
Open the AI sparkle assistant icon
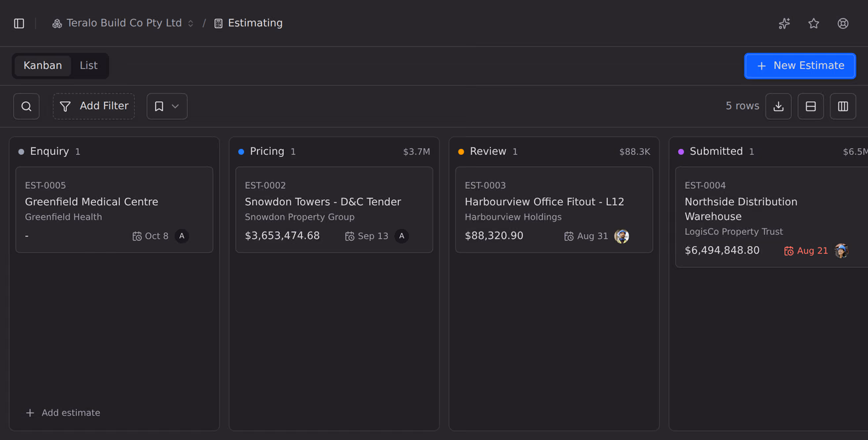point(785,23)
